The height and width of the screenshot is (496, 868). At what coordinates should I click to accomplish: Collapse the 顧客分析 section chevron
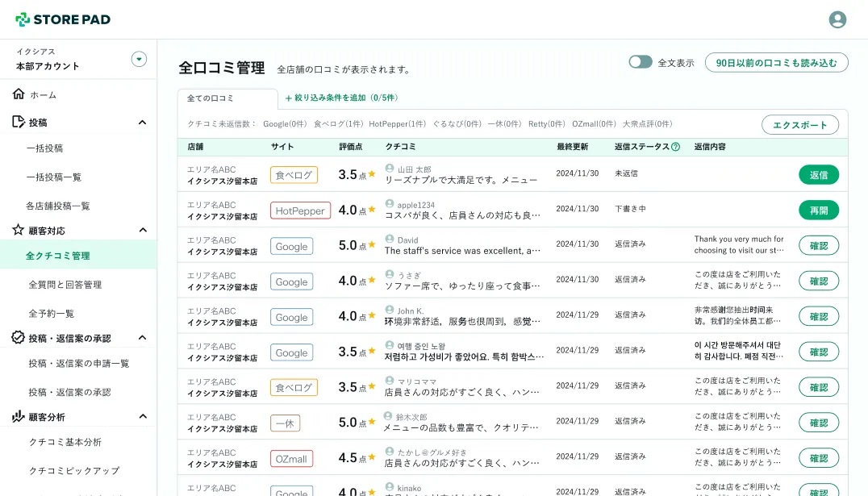coord(142,416)
